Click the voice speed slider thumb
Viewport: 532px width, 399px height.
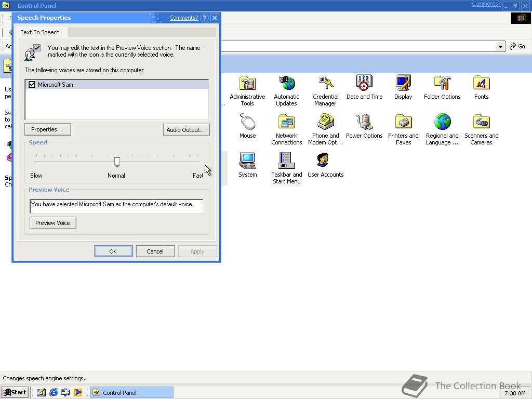pos(117,162)
